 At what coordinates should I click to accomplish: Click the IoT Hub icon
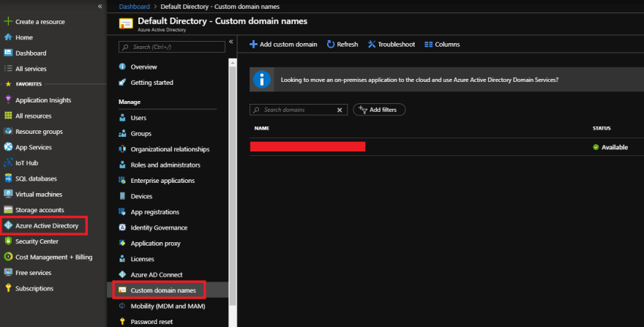[x=8, y=162]
